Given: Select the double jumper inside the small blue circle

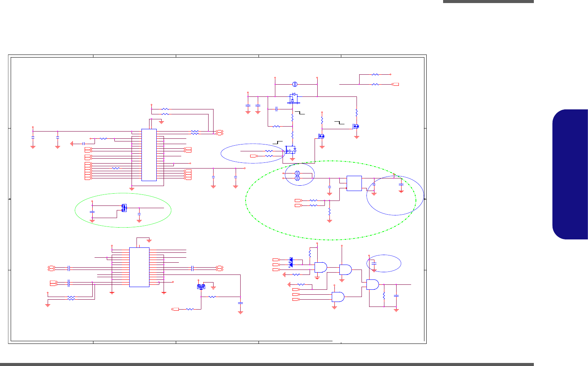Looking at the screenshot, I should (298, 176).
